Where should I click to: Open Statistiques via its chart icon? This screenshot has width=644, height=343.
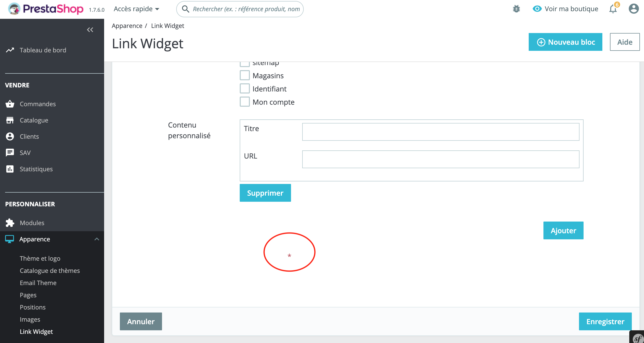tap(10, 169)
